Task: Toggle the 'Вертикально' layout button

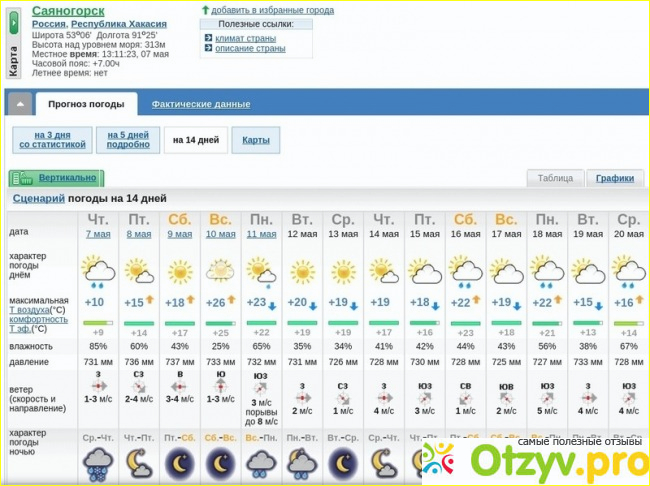Action: 57,178
